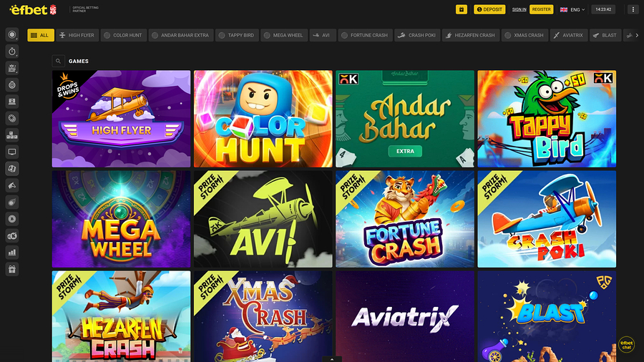
Task: Open the Blast game thumbnail
Action: (547, 316)
